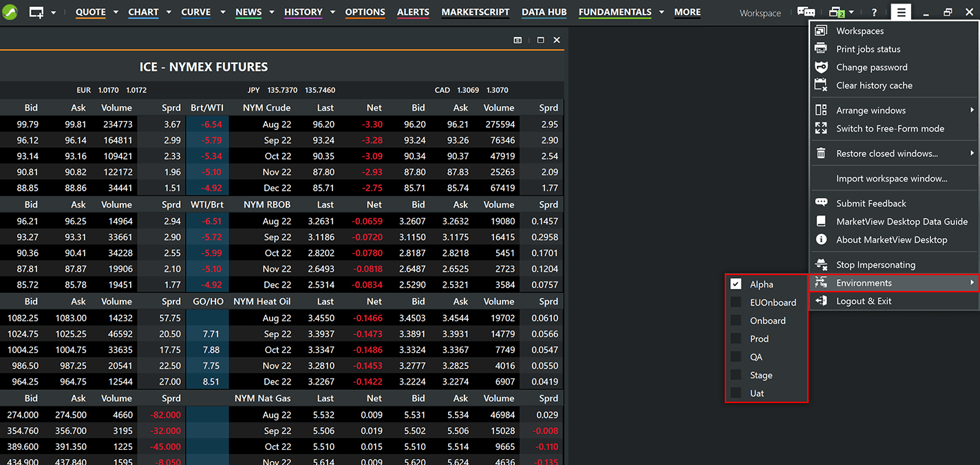Viewport: 980px width, 465px height.
Task: Check the Onboard environment checkbox
Action: tap(736, 321)
